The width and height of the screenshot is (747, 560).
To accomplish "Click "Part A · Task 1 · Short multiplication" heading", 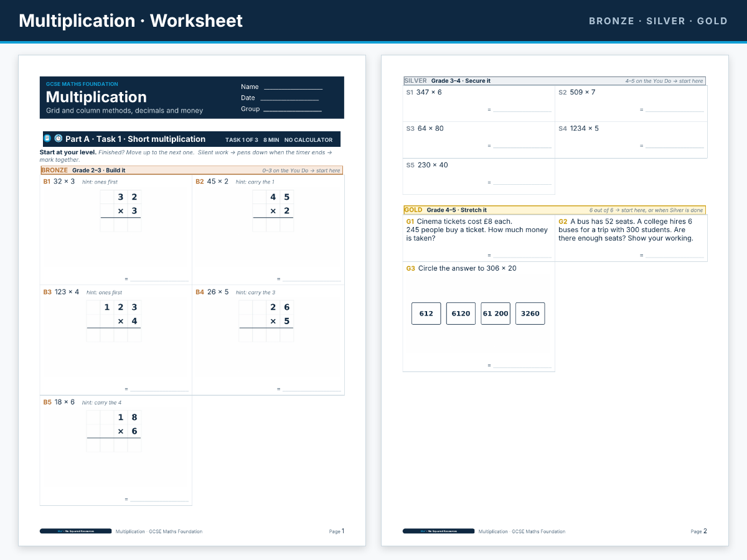I will (x=135, y=139).
